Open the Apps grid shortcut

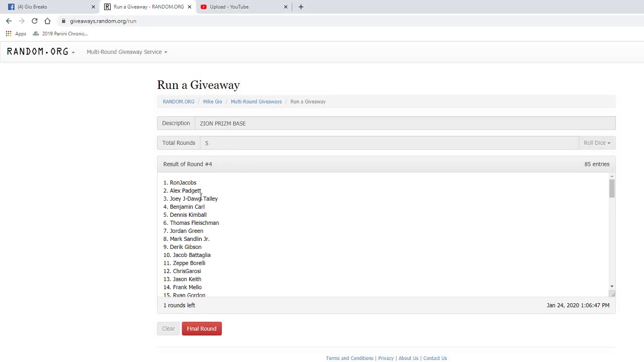tap(16, 34)
